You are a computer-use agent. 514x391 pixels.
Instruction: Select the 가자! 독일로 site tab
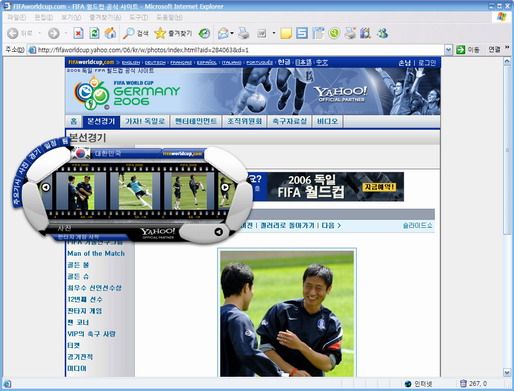coord(145,121)
